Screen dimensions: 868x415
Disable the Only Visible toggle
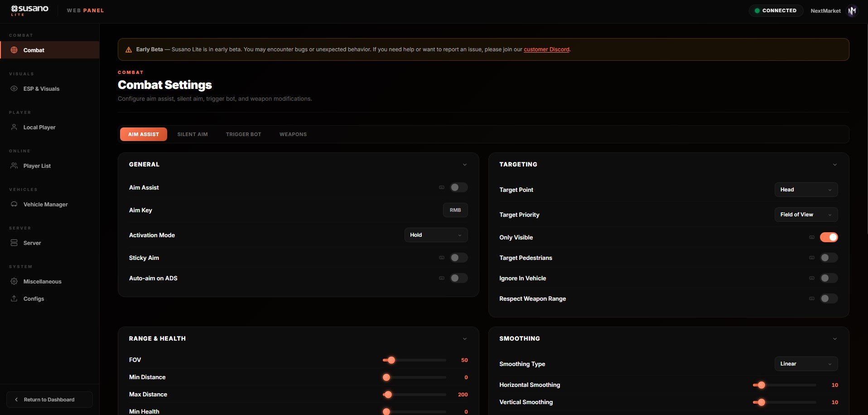click(829, 237)
